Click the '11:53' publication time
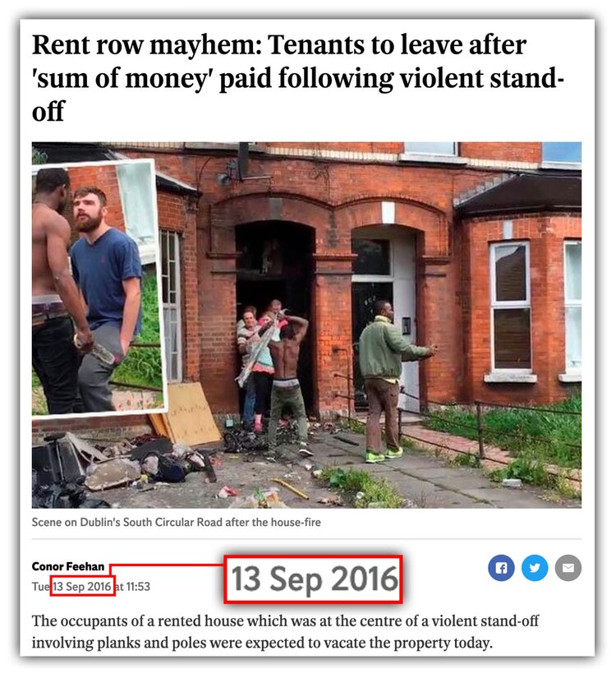The image size is (616, 678). coord(138,587)
